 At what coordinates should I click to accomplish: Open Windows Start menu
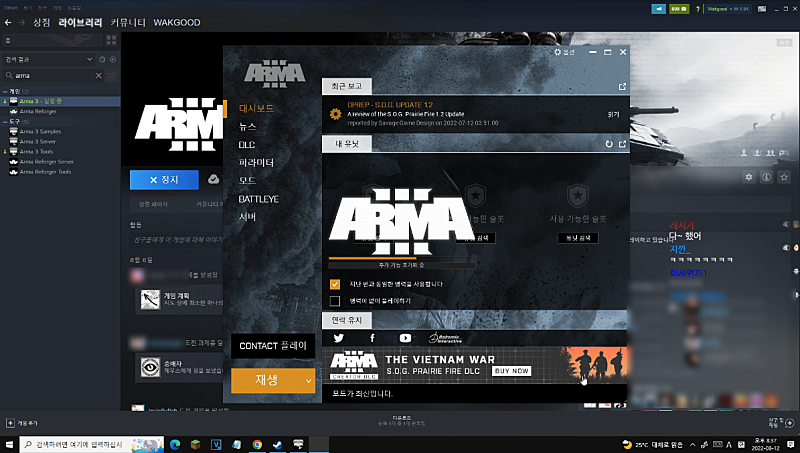(9, 444)
